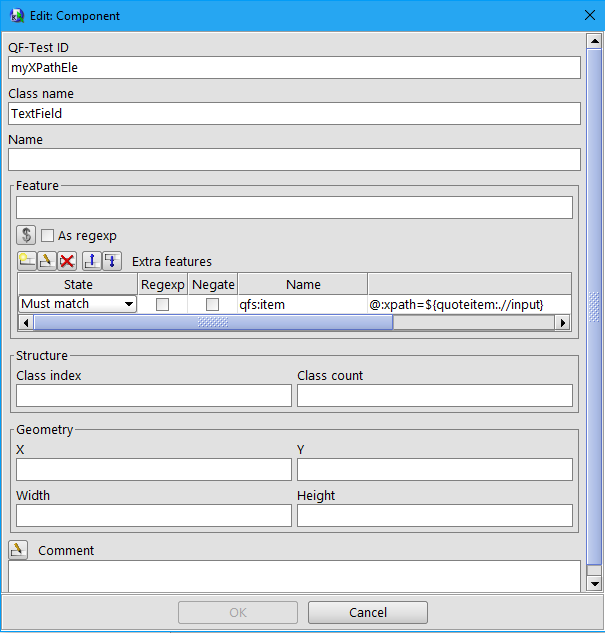Click the Cancel button
Image resolution: width=605 pixels, height=633 pixels.
click(368, 612)
